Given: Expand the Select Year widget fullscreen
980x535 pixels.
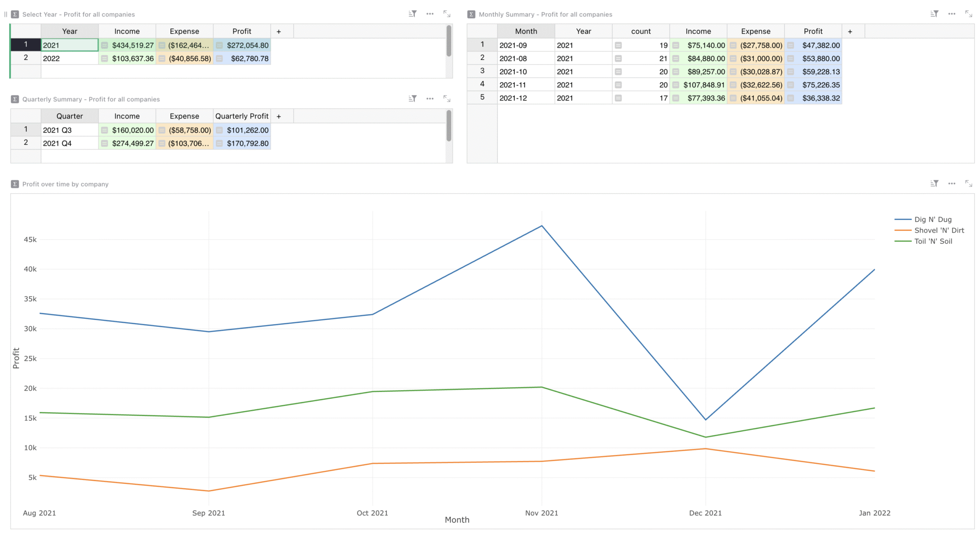Looking at the screenshot, I should 446,14.
